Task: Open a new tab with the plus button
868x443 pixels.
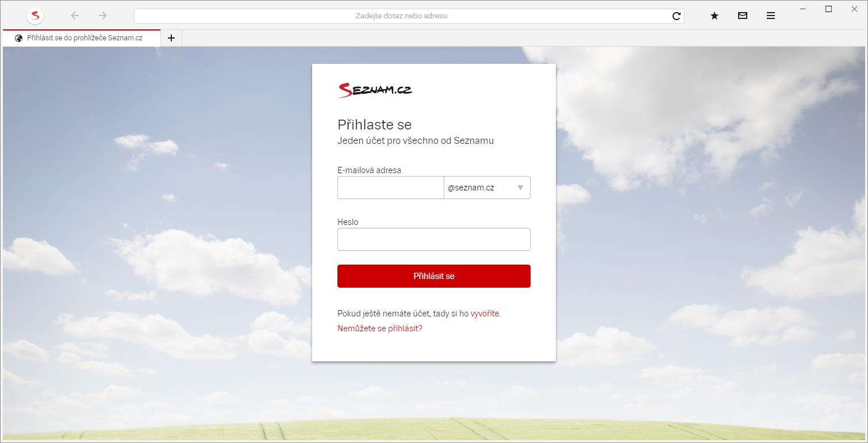Action: pos(171,38)
